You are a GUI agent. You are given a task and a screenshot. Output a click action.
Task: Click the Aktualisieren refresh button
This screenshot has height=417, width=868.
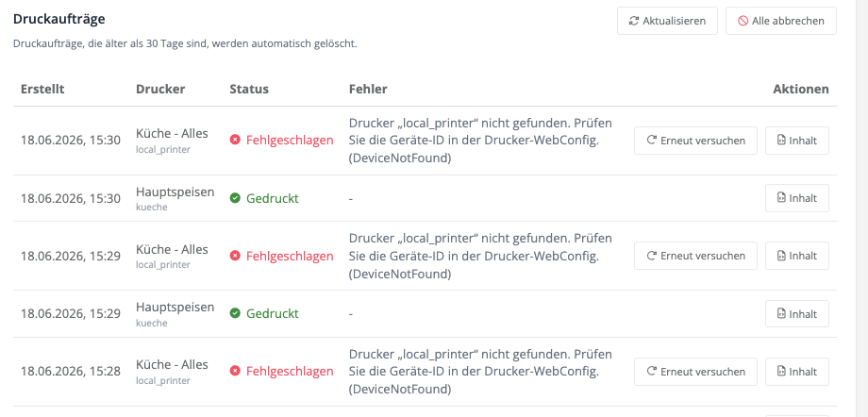click(x=667, y=21)
